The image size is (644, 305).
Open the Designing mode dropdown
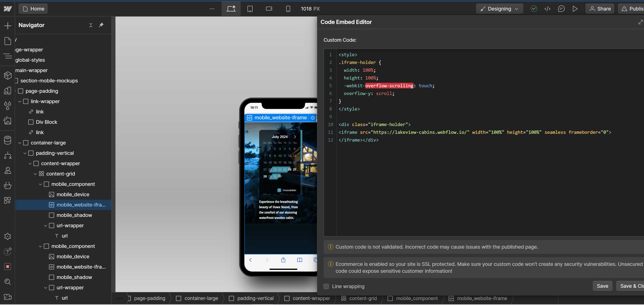pyautogui.click(x=499, y=8)
